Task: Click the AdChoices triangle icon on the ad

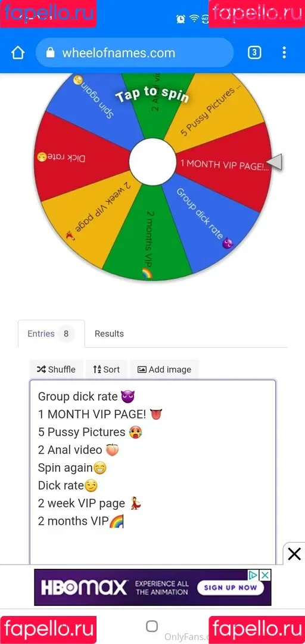Action: pyautogui.click(x=254, y=575)
